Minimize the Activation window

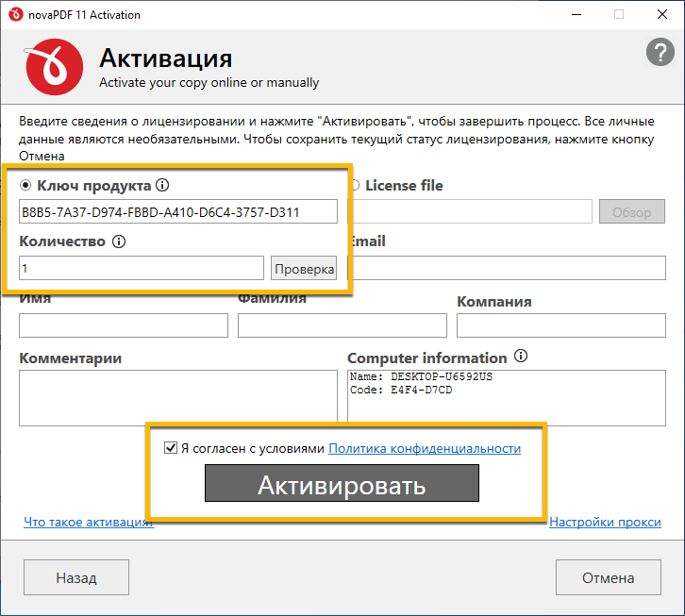[576, 14]
